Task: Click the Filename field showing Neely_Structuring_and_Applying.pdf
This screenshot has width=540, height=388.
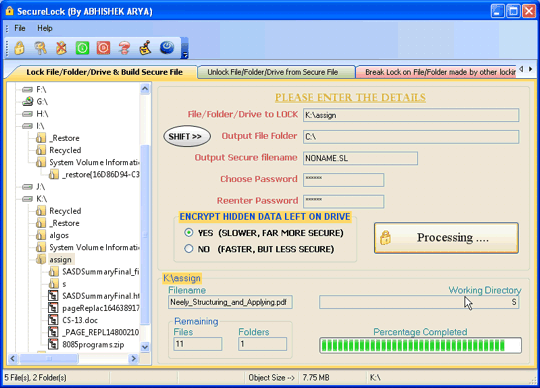Action: click(x=230, y=302)
